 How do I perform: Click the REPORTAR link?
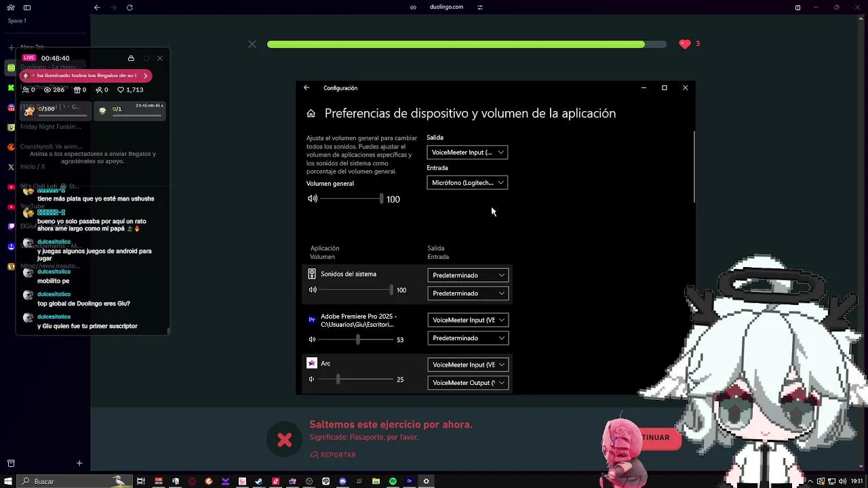(333, 455)
